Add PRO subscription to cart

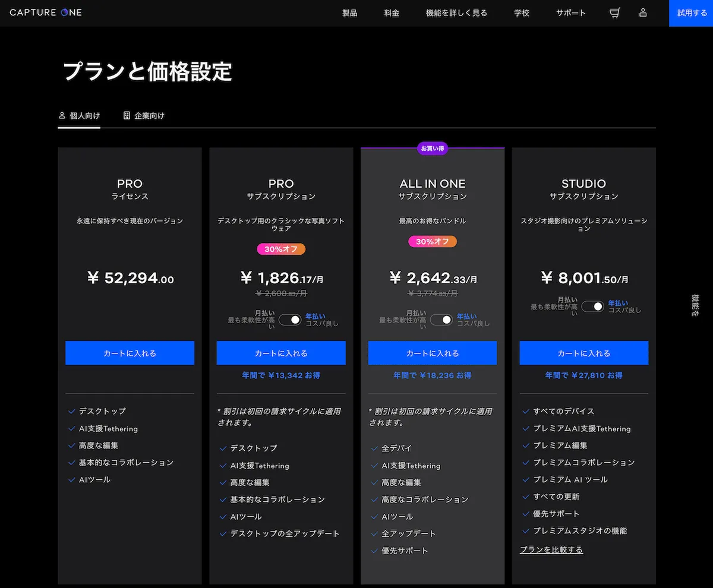pos(281,353)
